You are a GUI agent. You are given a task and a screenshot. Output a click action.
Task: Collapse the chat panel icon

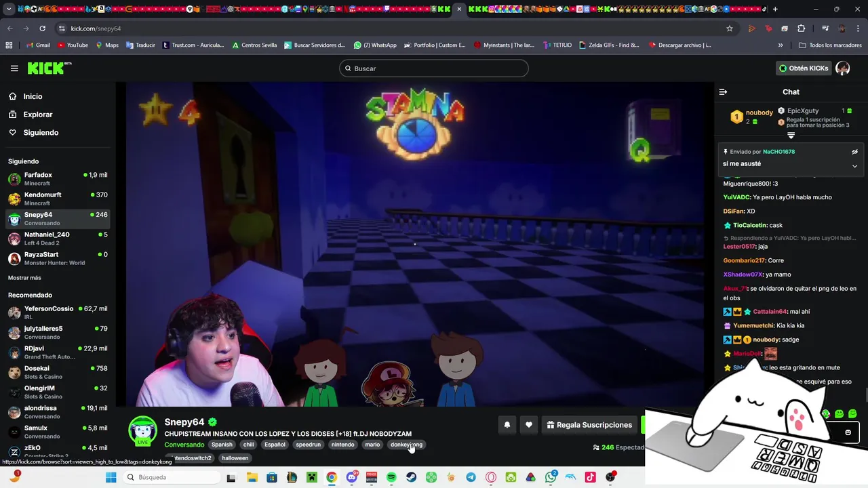pos(723,91)
